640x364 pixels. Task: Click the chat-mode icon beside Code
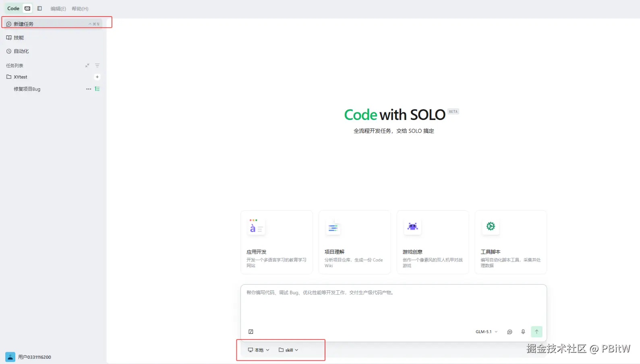[x=27, y=8]
